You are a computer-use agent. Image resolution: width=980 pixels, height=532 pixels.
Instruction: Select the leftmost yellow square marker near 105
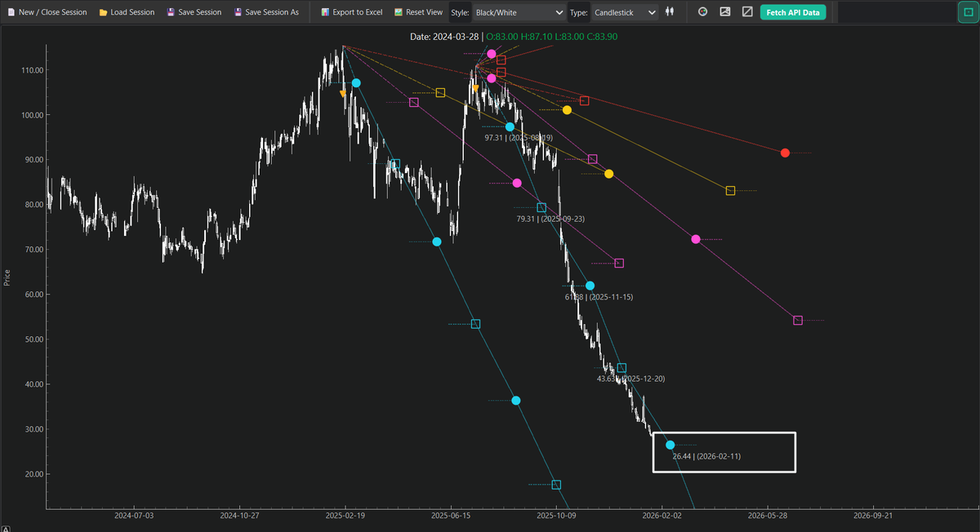point(440,92)
